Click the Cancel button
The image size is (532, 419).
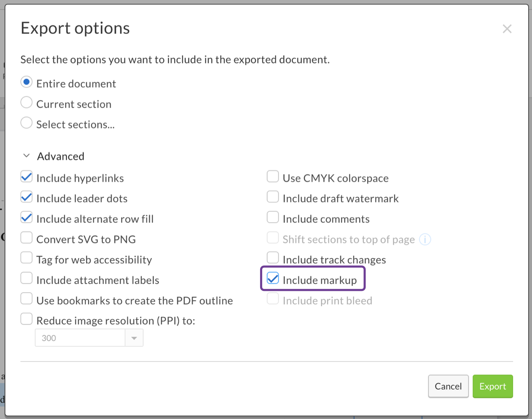[x=448, y=386]
